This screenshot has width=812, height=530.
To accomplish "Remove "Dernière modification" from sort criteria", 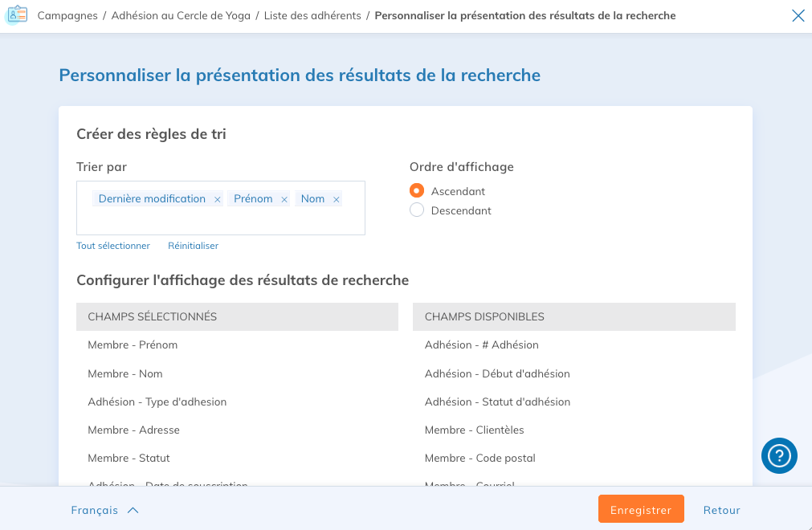I will 217,198.
